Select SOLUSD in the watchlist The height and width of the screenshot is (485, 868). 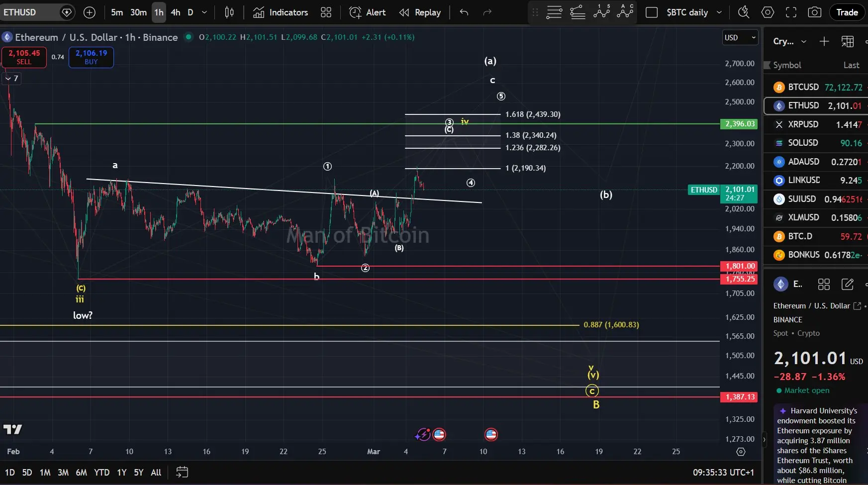point(816,143)
